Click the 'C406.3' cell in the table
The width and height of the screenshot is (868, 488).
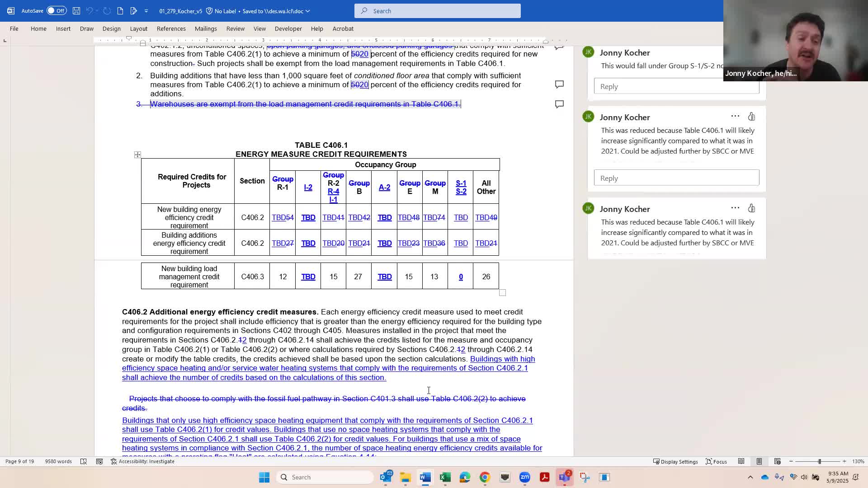click(x=252, y=277)
